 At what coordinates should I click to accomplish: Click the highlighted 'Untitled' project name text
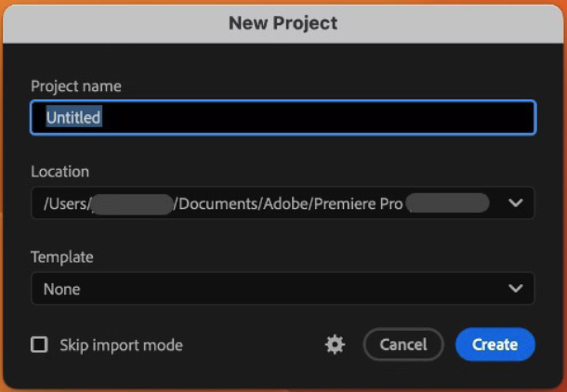pos(73,118)
